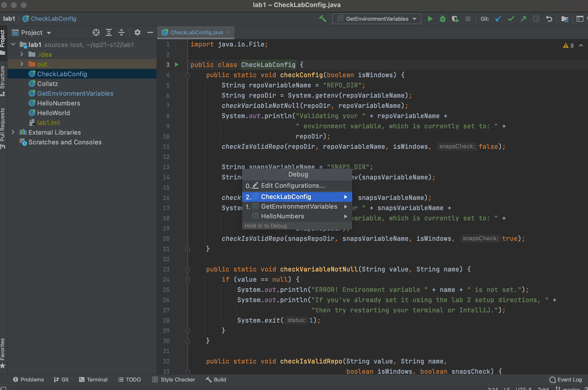588x390 pixels.
Task: Click Select Opened File target icon
Action: click(x=96, y=33)
